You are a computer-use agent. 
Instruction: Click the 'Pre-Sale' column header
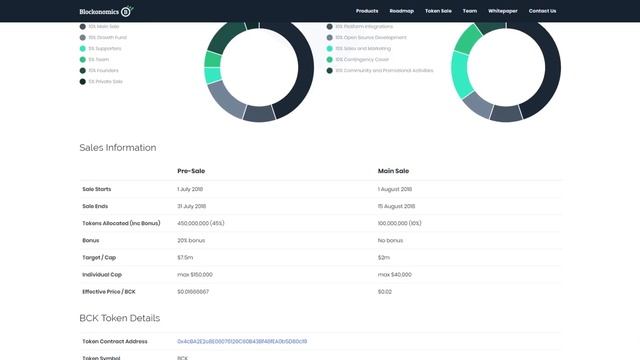point(191,171)
